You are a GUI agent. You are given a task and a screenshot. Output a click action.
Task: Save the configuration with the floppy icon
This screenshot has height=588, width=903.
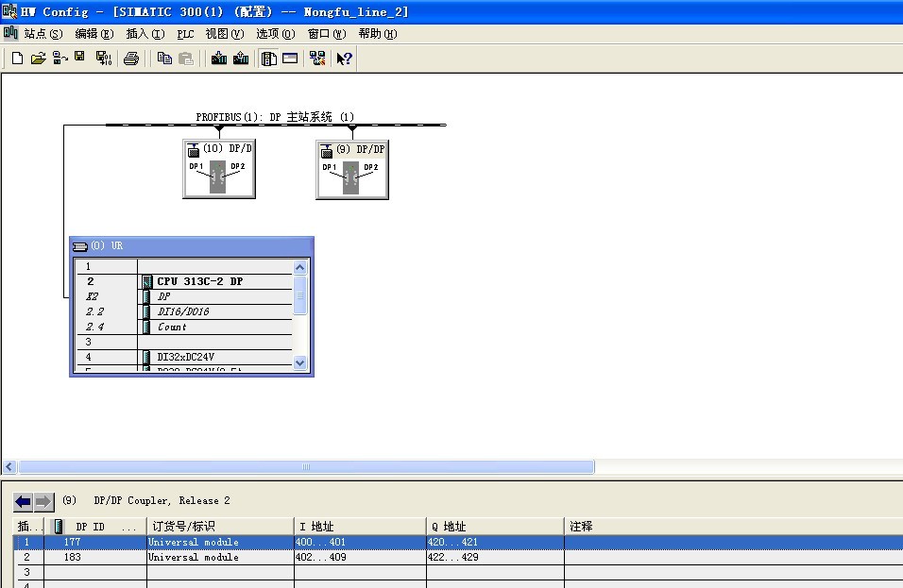[x=80, y=57]
